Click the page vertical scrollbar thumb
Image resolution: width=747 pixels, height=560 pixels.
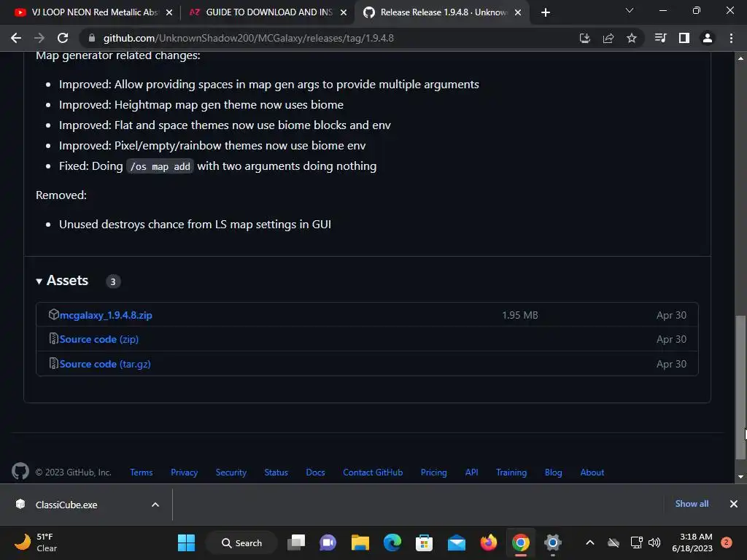[x=740, y=386]
